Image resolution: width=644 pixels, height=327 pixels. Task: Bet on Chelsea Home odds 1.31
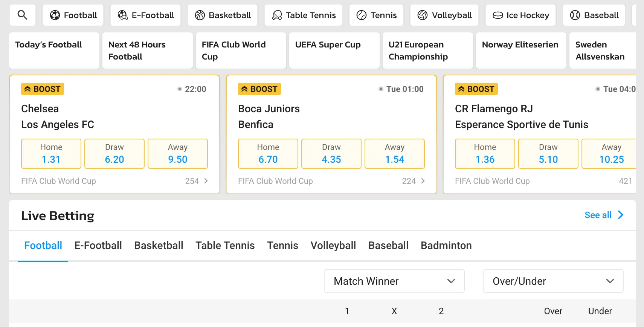[51, 154]
